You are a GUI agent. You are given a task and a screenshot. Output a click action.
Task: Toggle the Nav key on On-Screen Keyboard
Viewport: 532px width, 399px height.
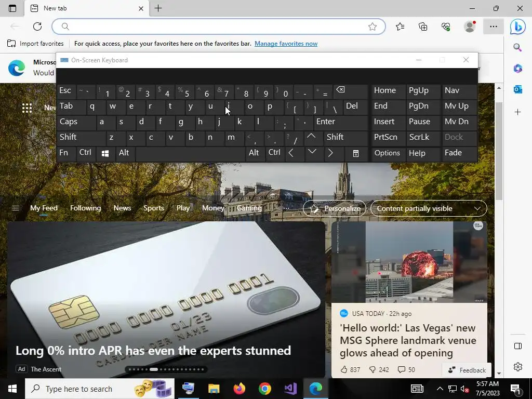click(459, 91)
